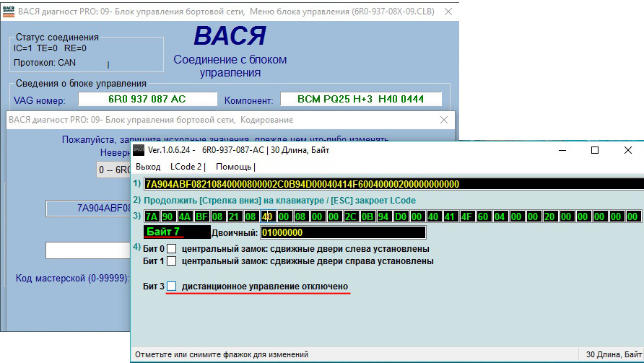Image resolution: width=644 pixels, height=363 pixels.
Task: Open the Выход menu in LCode
Action: click(148, 167)
